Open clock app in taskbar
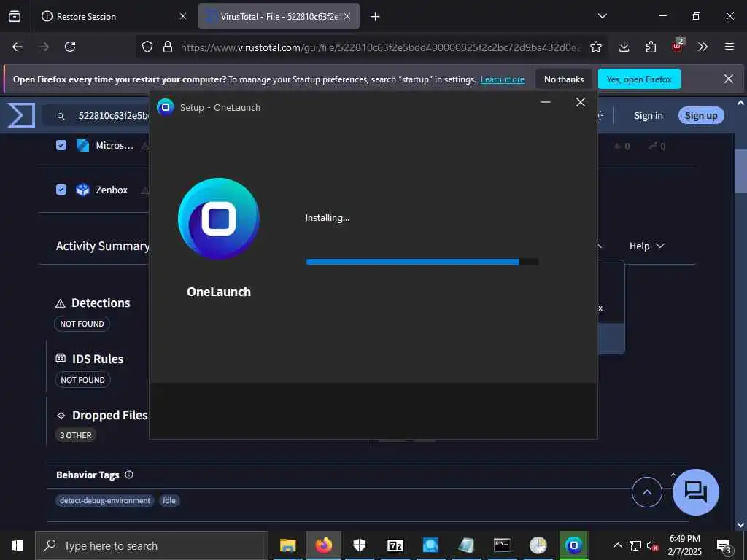Viewport: 747px width, 560px height. (x=538, y=545)
